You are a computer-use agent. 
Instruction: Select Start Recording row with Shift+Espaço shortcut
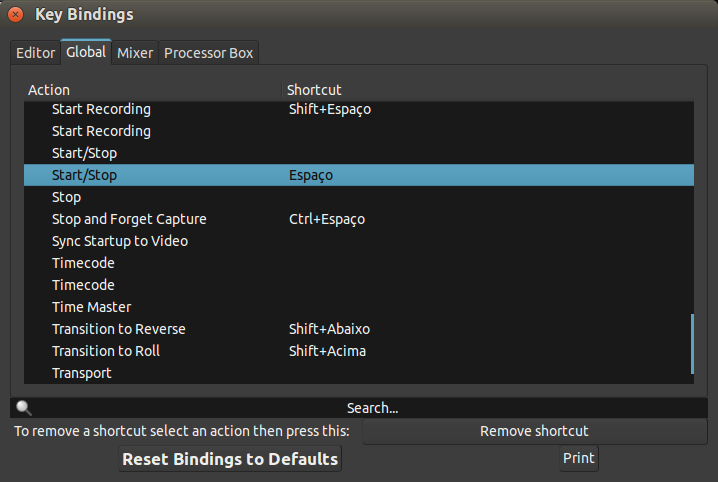(101, 109)
